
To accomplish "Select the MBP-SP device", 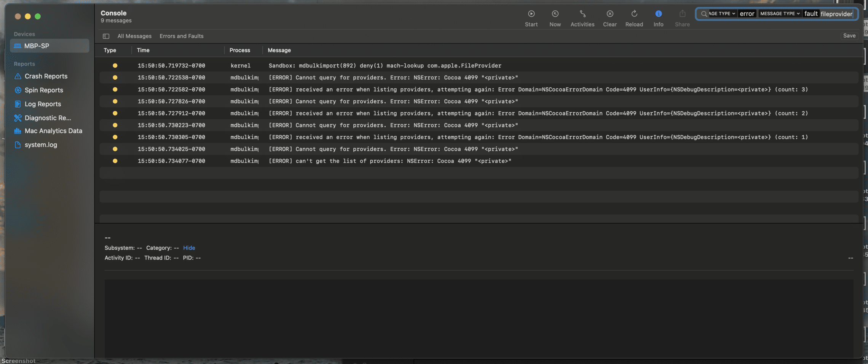I will pyautogui.click(x=49, y=46).
